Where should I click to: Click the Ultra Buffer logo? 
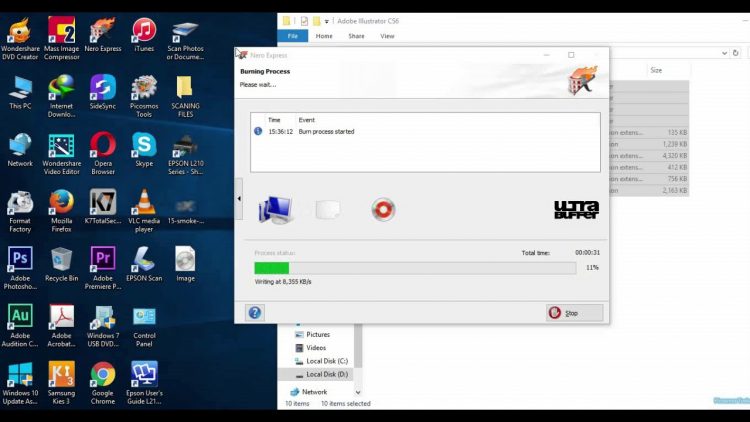(576, 210)
